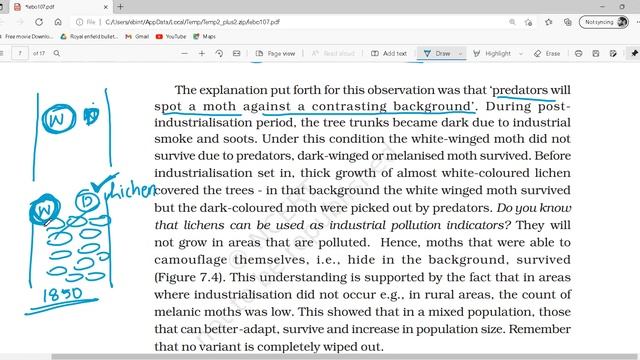This screenshot has width=640, height=360.
Task: Pin the PDF toolbar
Action: [634, 53]
